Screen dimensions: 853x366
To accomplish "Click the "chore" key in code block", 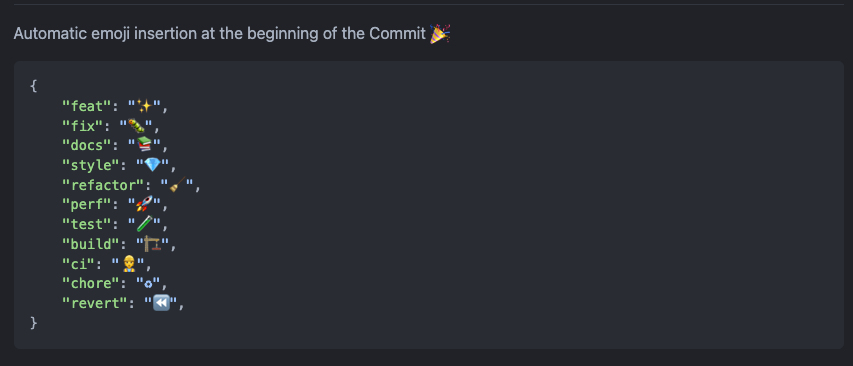I will tap(91, 283).
